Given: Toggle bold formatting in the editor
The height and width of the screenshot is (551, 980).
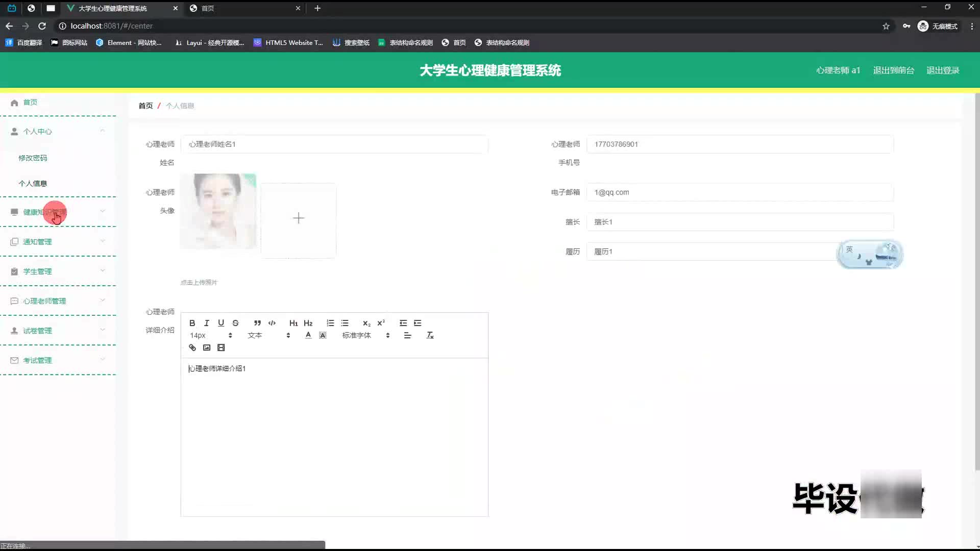Looking at the screenshot, I should coord(192,323).
